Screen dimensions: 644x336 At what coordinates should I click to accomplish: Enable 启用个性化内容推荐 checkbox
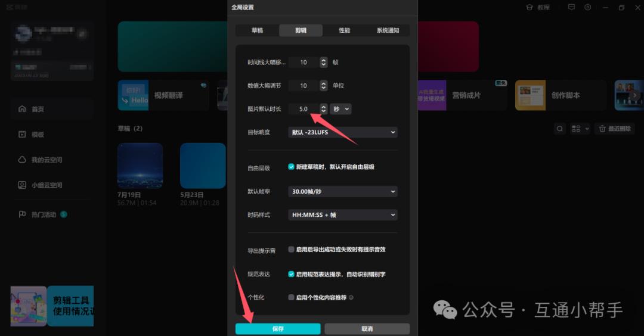291,297
